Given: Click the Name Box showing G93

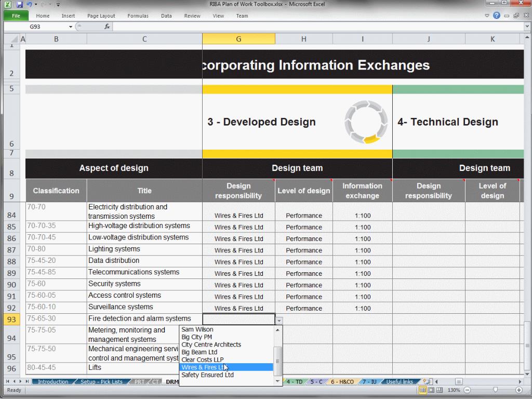Looking at the screenshot, I should pyautogui.click(x=36, y=26).
